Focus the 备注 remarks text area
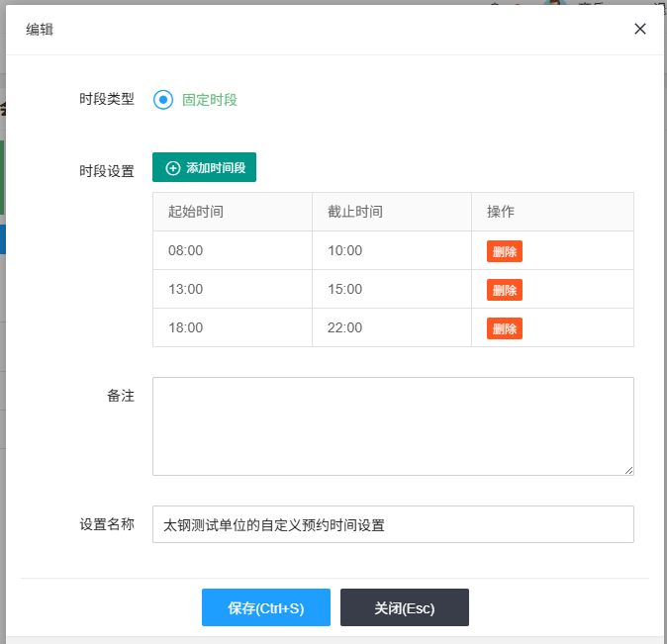Image resolution: width=667 pixels, height=644 pixels. [x=392, y=425]
